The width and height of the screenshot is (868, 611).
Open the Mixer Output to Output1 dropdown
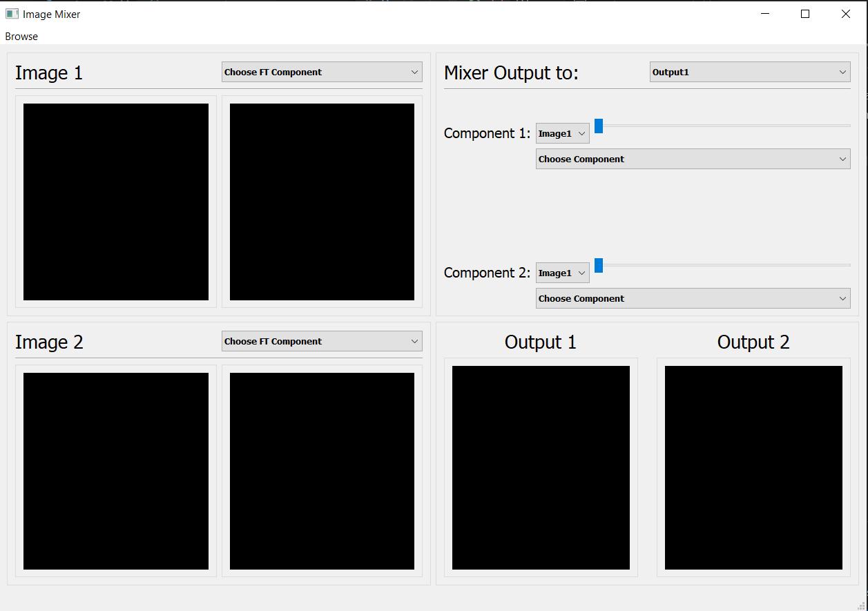tap(750, 72)
